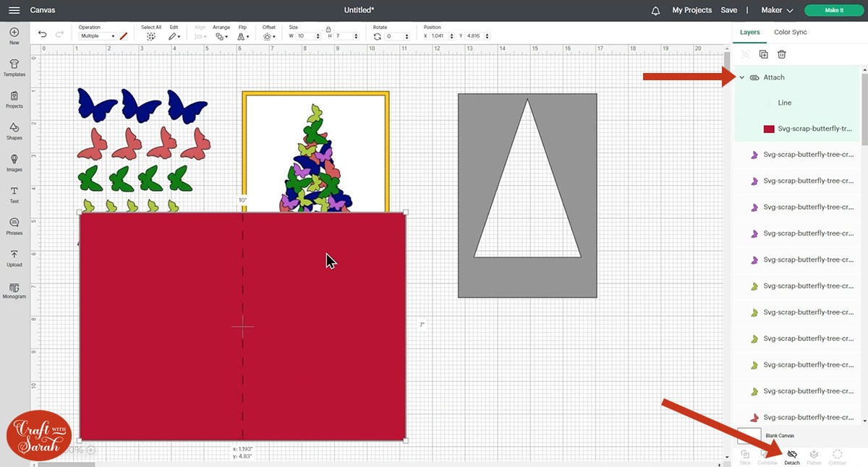Open the Operation dropdown showing Multiple
868x467 pixels.
click(97, 36)
